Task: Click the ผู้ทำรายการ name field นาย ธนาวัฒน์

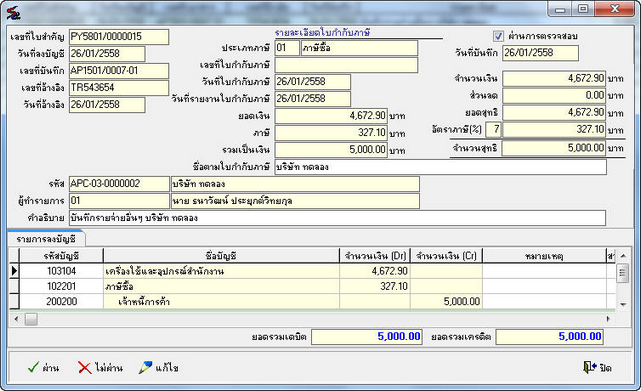Action: 295,201
